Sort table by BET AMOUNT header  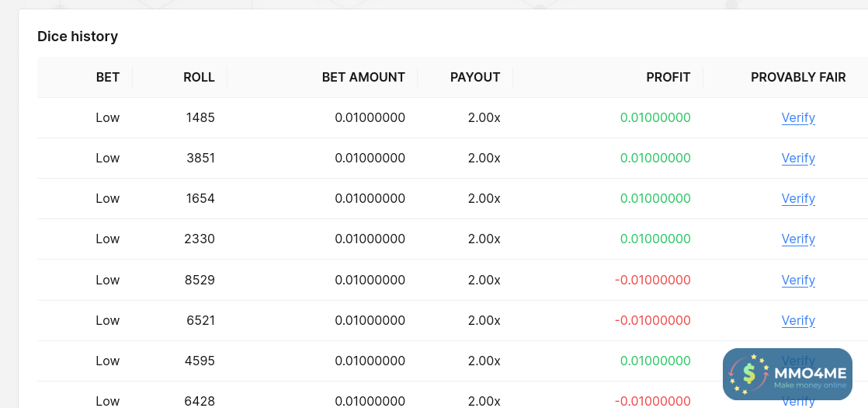pos(363,77)
